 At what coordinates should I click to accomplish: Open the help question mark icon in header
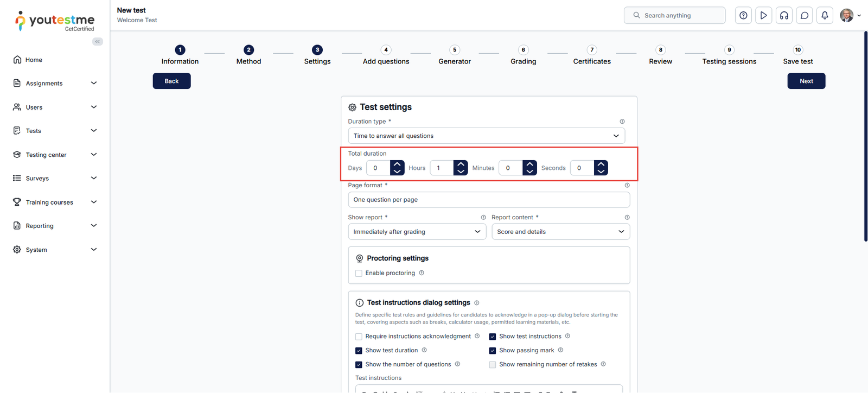tap(743, 16)
